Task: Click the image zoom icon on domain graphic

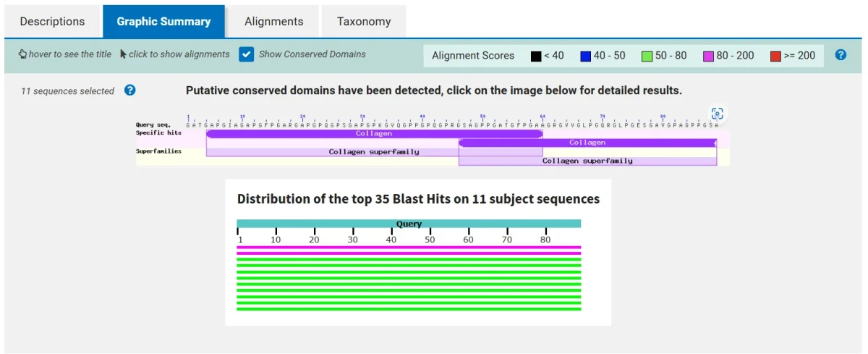Action: [x=717, y=114]
